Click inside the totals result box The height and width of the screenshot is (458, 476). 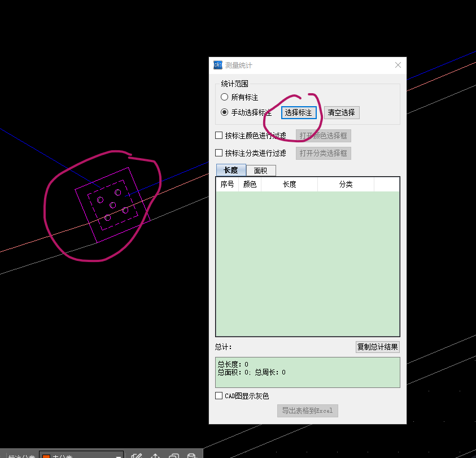point(308,372)
